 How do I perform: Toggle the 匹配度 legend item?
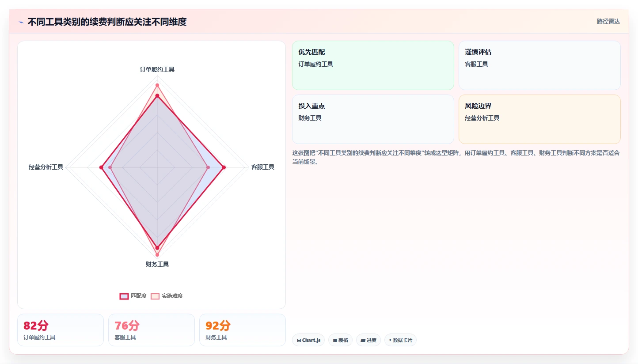point(133,296)
